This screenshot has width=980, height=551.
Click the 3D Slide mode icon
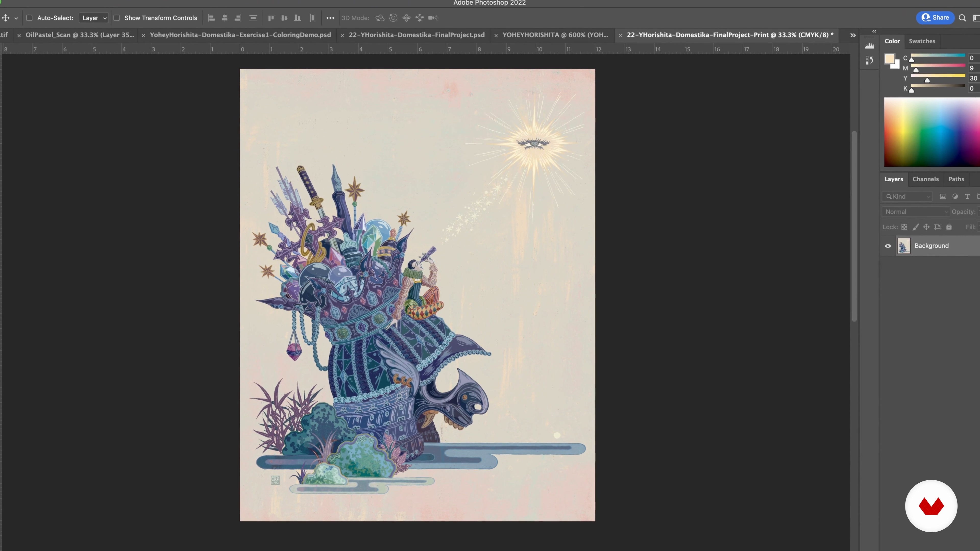click(420, 18)
